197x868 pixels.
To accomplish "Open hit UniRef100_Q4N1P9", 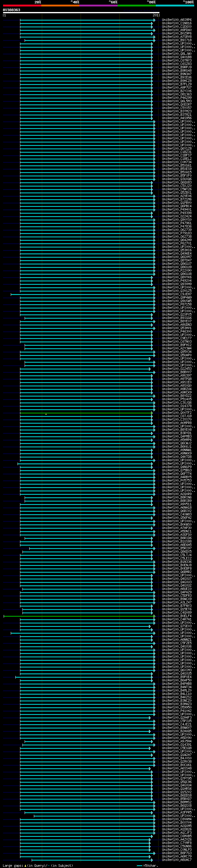I will [x=176, y=467].
